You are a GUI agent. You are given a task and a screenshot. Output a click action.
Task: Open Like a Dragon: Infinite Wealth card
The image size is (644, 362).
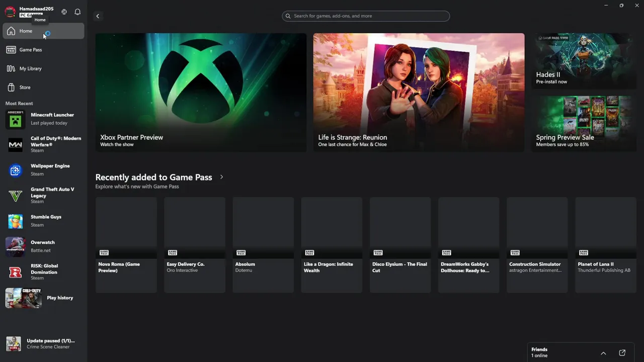pos(332,245)
